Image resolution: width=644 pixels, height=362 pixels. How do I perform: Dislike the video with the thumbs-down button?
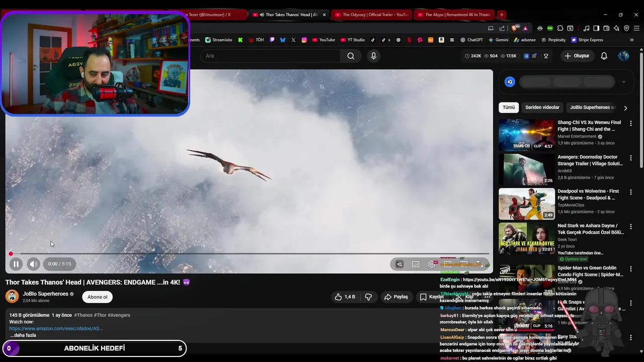click(x=368, y=297)
